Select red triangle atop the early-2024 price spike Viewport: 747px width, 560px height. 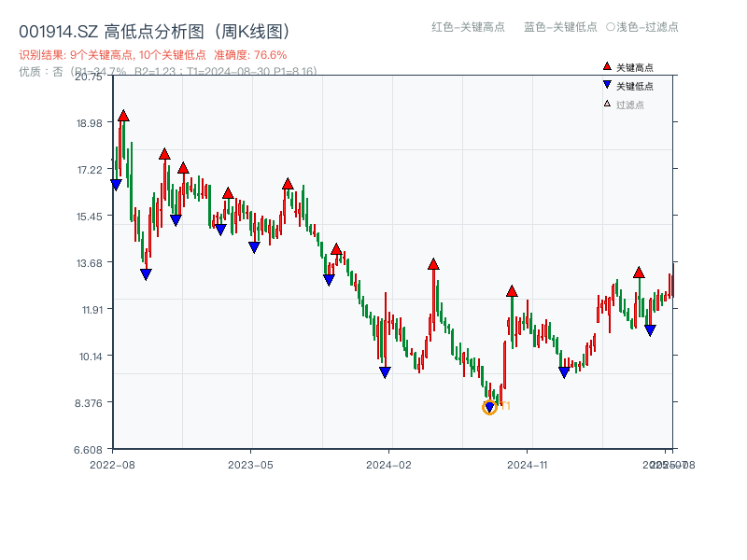pos(433,264)
